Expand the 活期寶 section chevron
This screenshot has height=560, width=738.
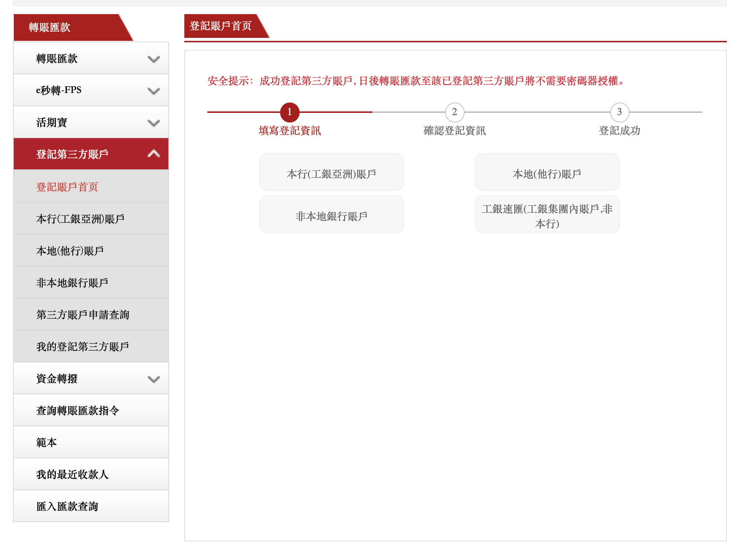click(153, 123)
